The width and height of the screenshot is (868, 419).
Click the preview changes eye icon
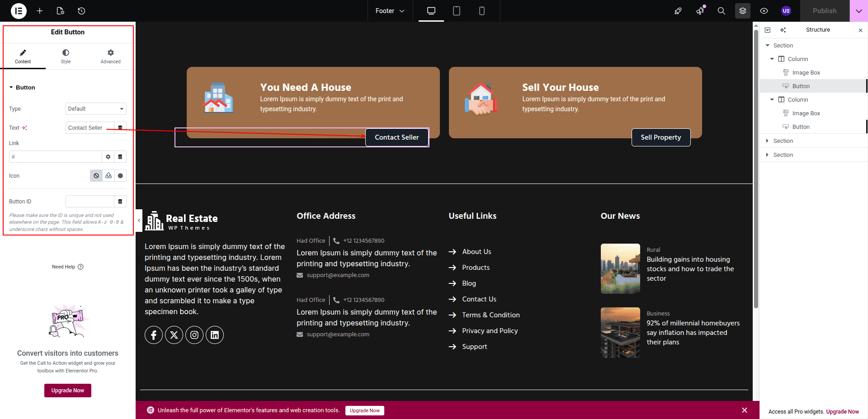tap(764, 11)
